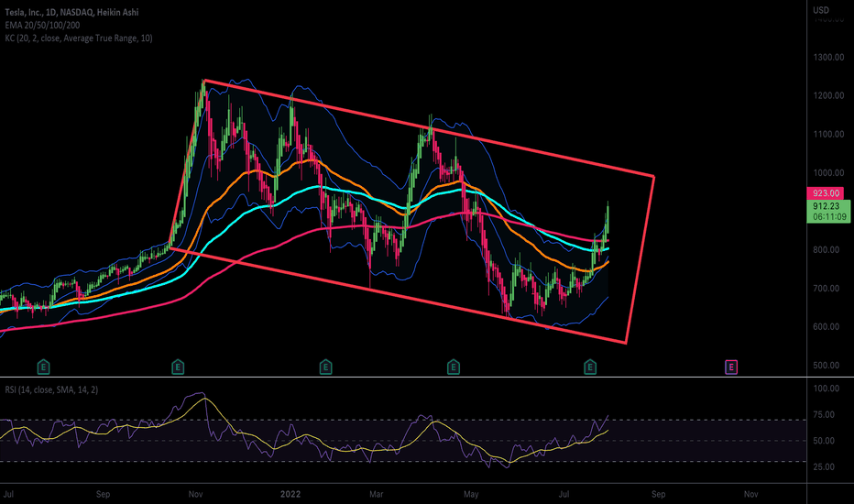The image size is (854, 504).
Task: Click the 75.00 RSI axis label
Action: (x=824, y=414)
